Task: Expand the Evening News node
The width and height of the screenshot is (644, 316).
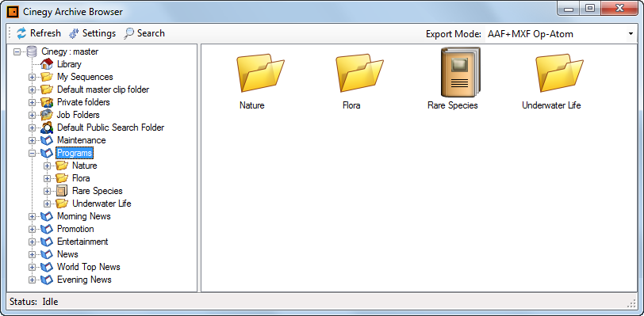Action: point(32,280)
